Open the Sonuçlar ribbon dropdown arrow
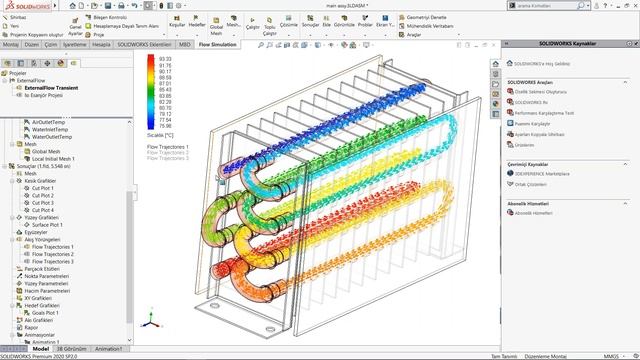 coord(310,35)
